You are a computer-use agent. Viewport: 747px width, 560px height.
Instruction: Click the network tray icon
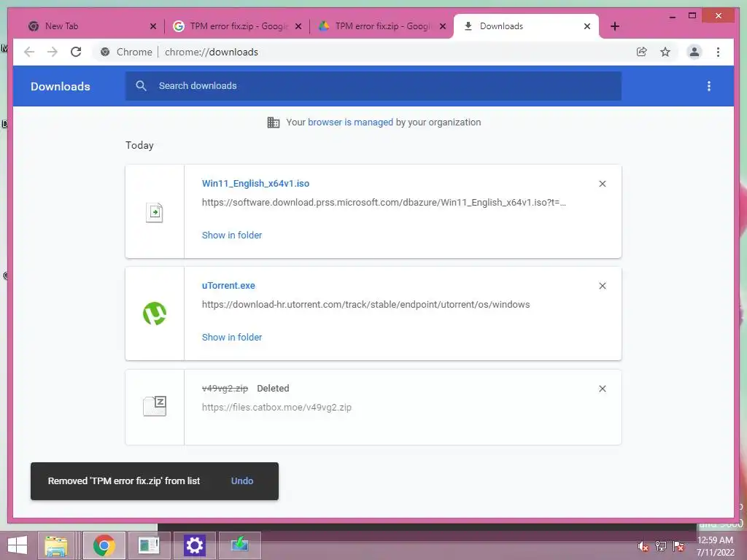[661, 546]
